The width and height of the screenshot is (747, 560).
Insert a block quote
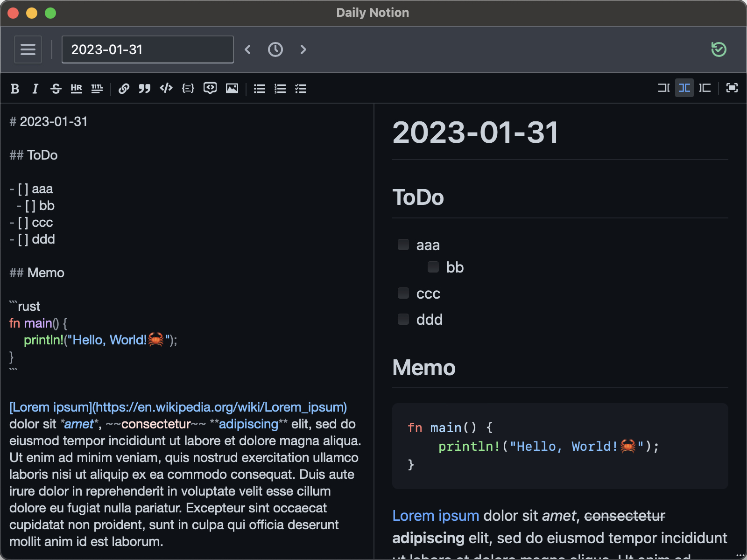click(x=145, y=88)
